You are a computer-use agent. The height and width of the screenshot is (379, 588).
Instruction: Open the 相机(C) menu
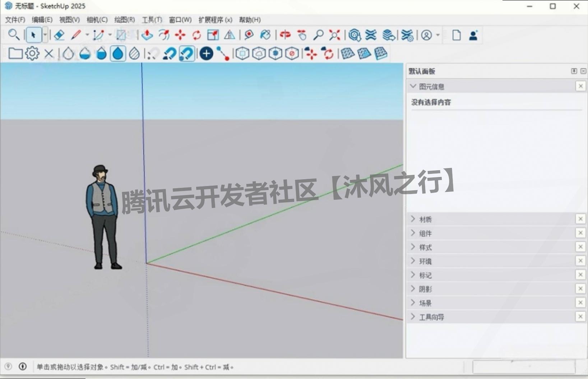tap(97, 20)
